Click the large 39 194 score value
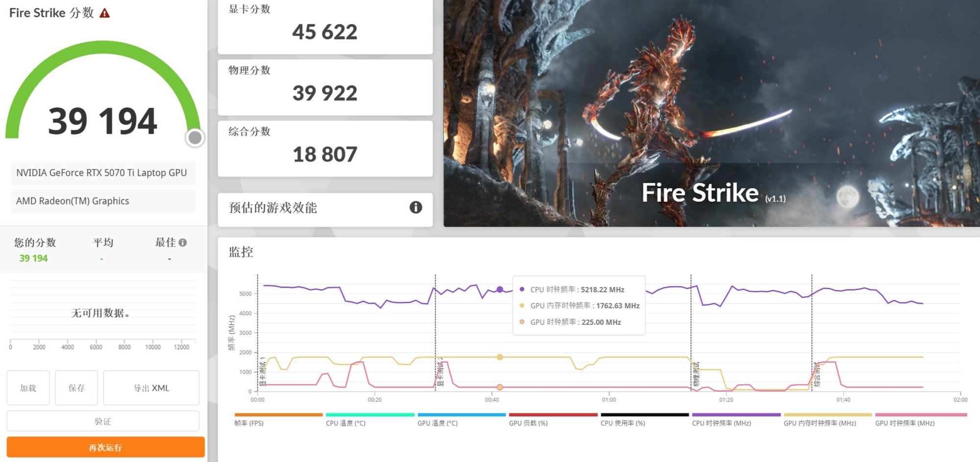Image resolution: width=980 pixels, height=462 pixels. pyautogui.click(x=102, y=121)
